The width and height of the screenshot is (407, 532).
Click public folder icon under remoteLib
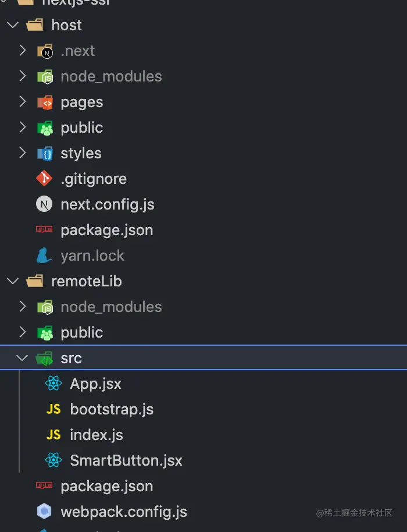click(45, 333)
